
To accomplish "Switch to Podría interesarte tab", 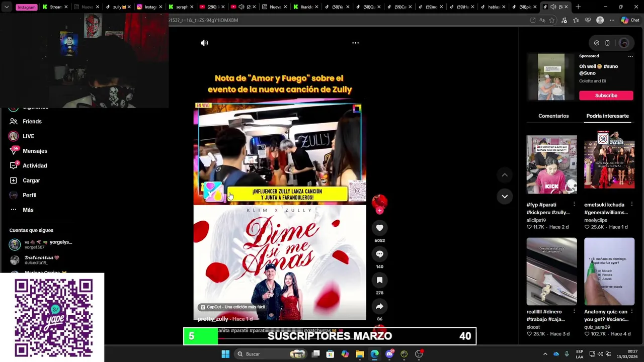I will (x=607, y=116).
